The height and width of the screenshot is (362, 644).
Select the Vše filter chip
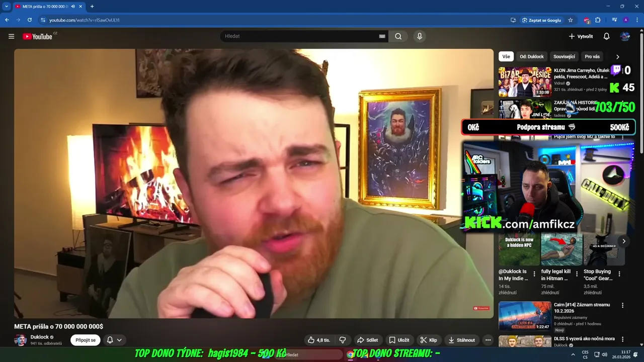coord(506,57)
